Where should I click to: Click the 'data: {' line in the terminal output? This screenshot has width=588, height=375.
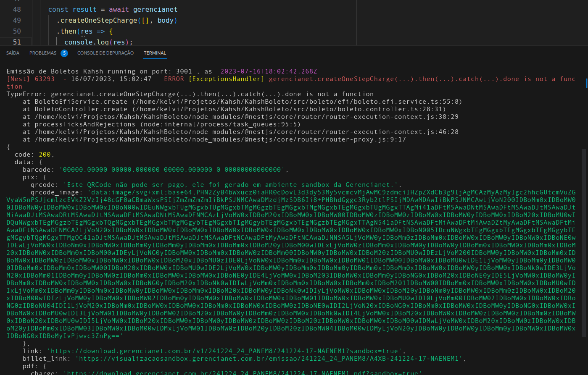point(29,162)
